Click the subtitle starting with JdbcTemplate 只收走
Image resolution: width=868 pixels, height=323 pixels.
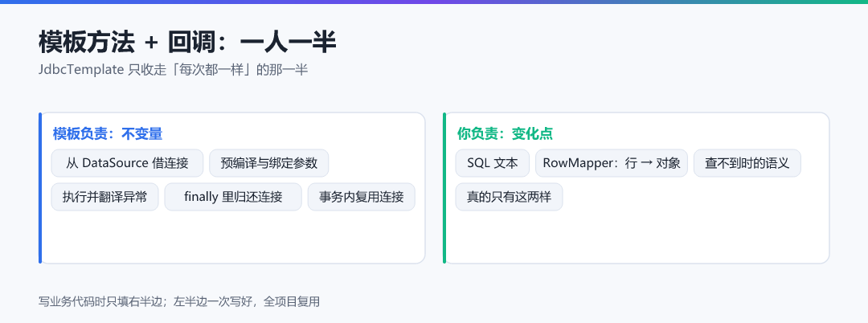coord(173,70)
